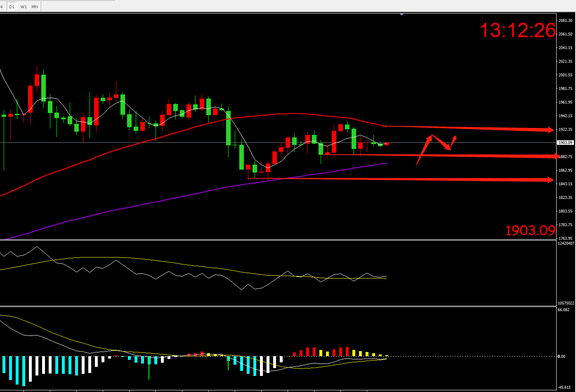Click the 2041.15 price scale label
Viewport: 576px width, 392px height.
[565, 48]
